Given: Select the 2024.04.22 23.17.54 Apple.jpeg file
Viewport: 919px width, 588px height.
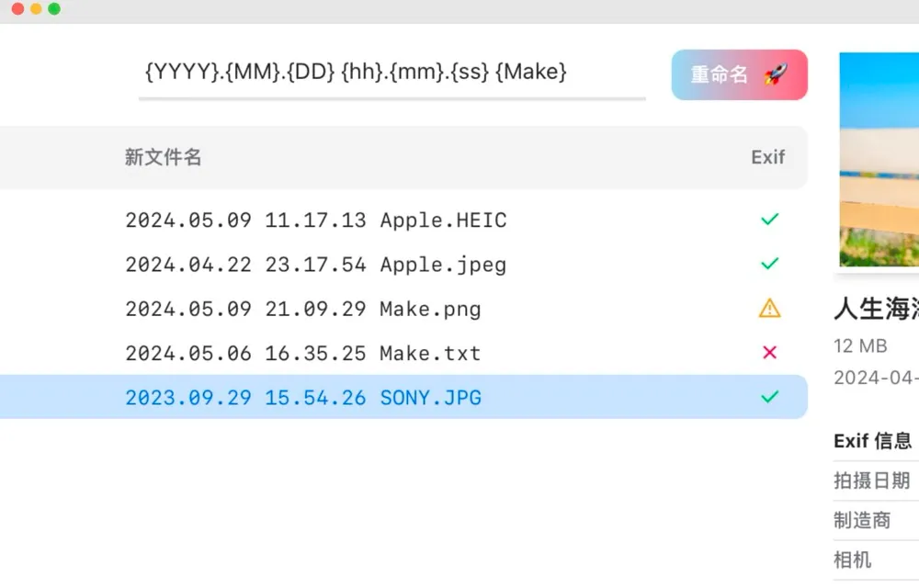Looking at the screenshot, I should (x=315, y=265).
